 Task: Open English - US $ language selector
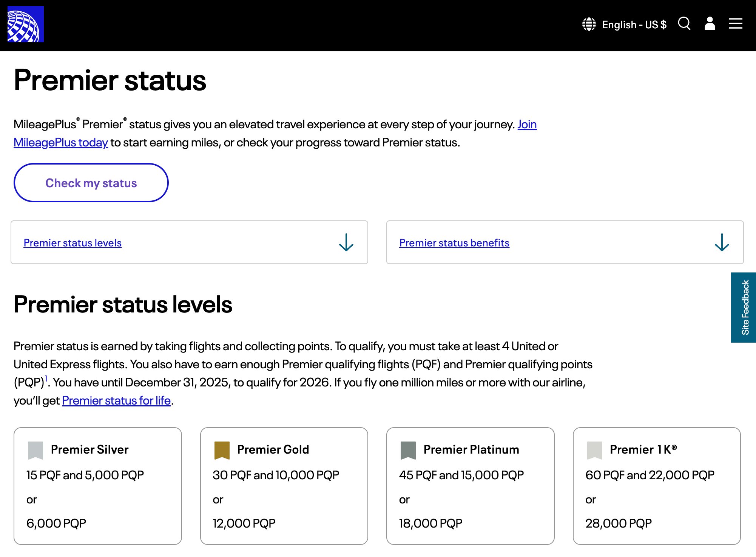[634, 25]
